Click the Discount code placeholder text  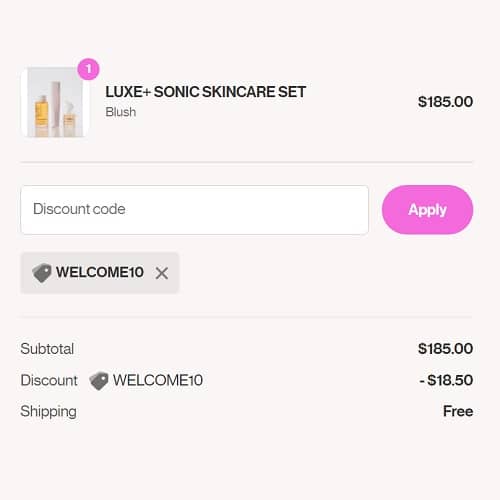coord(79,209)
